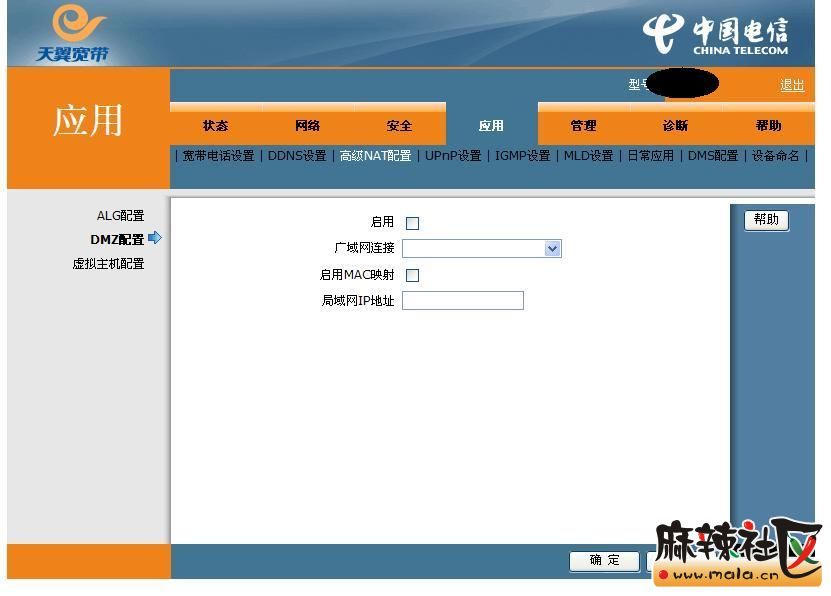Go to the 安全 tab
831x596 pixels.
pyautogui.click(x=399, y=126)
